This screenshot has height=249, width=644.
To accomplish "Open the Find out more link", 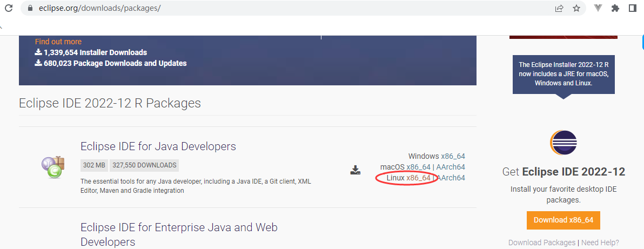I will (x=58, y=42).
